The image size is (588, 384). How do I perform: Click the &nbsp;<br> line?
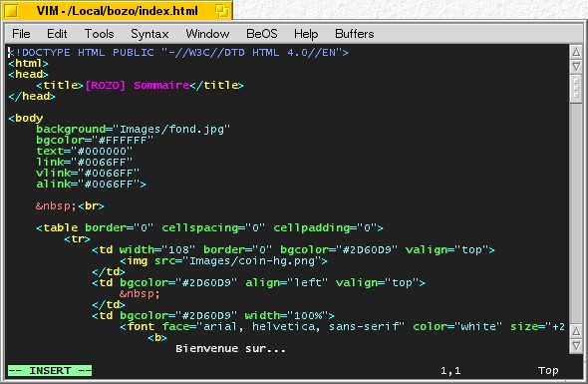(x=70, y=205)
